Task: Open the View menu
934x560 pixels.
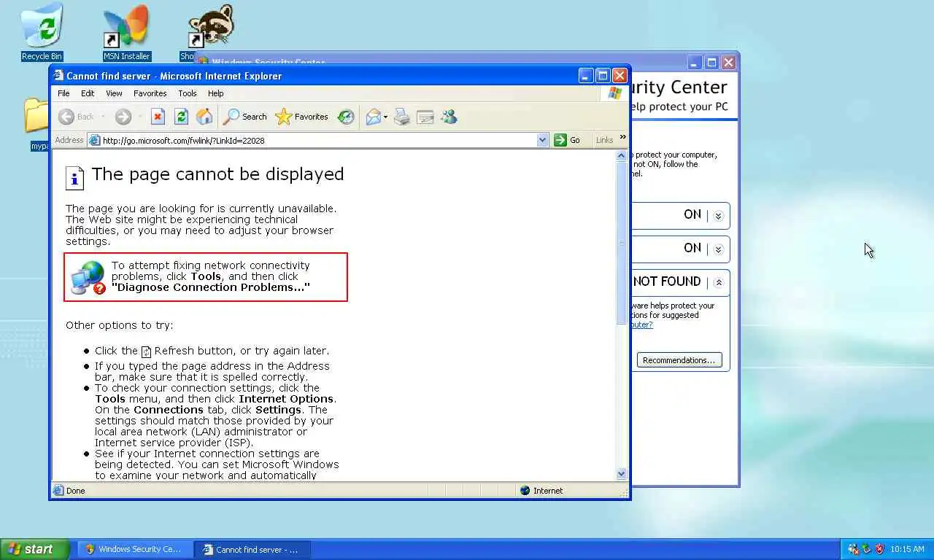Action: (114, 93)
